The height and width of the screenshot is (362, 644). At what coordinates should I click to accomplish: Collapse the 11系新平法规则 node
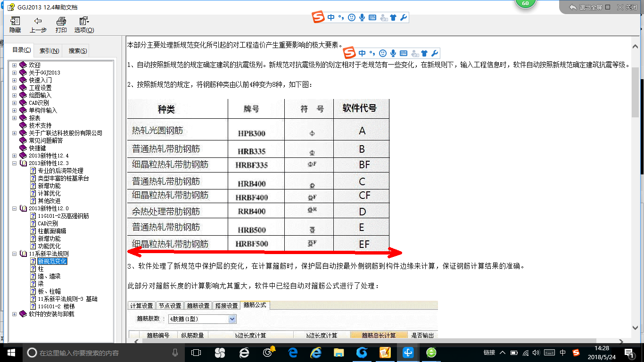15,254
